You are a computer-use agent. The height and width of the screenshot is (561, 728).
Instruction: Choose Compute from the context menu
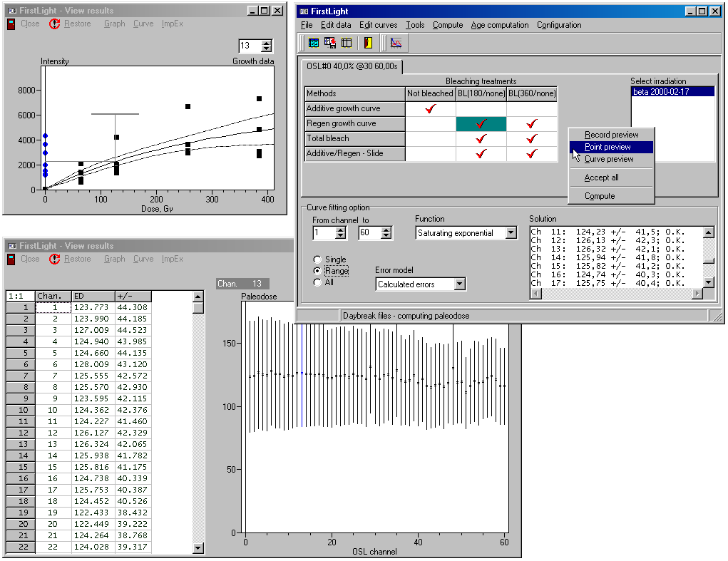[x=612, y=196]
